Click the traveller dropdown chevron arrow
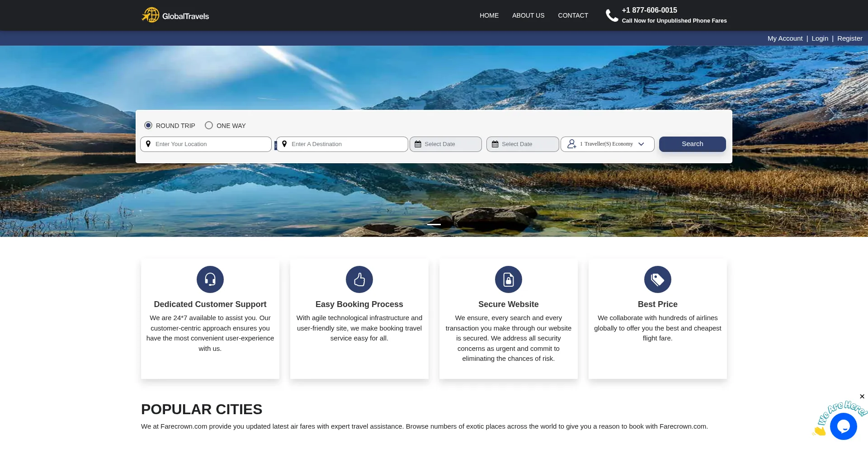This screenshot has height=449, width=868. [x=641, y=144]
